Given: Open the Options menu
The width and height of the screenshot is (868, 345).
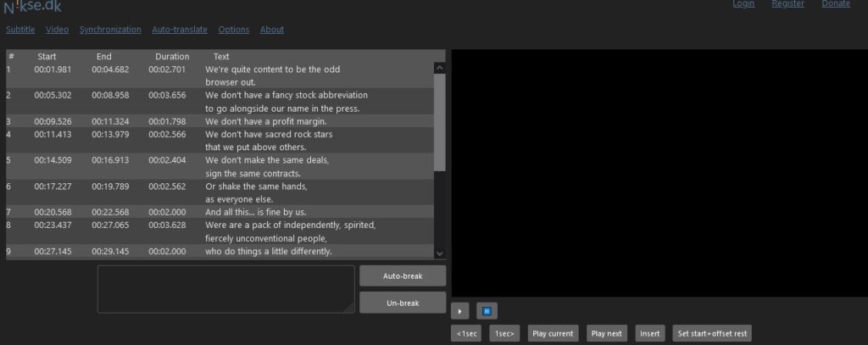Looking at the screenshot, I should coord(234,30).
